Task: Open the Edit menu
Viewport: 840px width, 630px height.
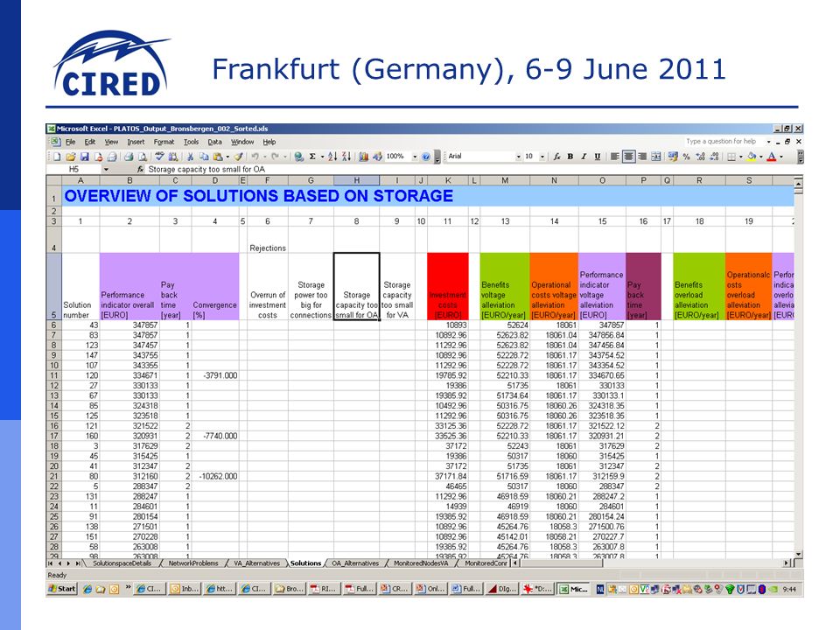Action: tap(90, 142)
